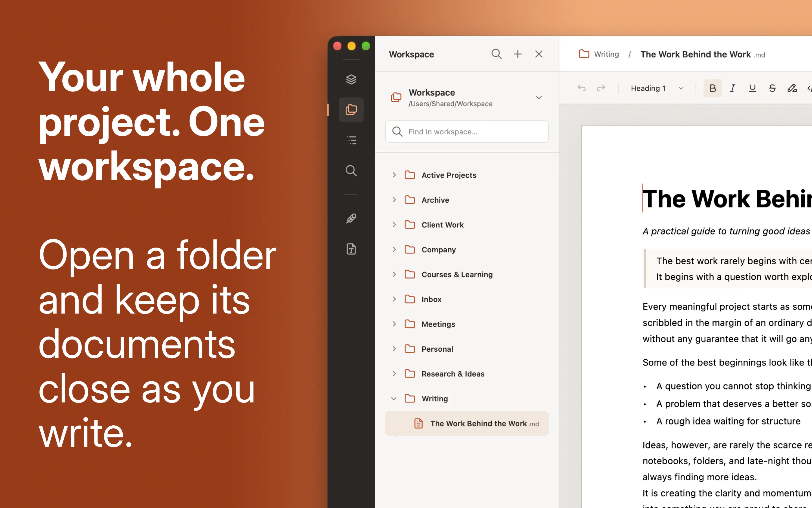Open the text document icon in sidebar
The image size is (812, 508).
[351, 249]
